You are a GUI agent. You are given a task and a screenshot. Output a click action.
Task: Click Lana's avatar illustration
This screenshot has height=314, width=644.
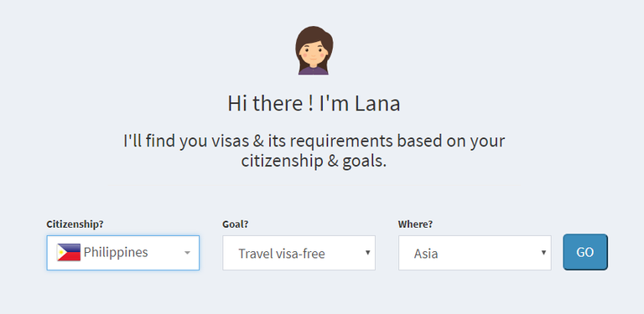[314, 50]
